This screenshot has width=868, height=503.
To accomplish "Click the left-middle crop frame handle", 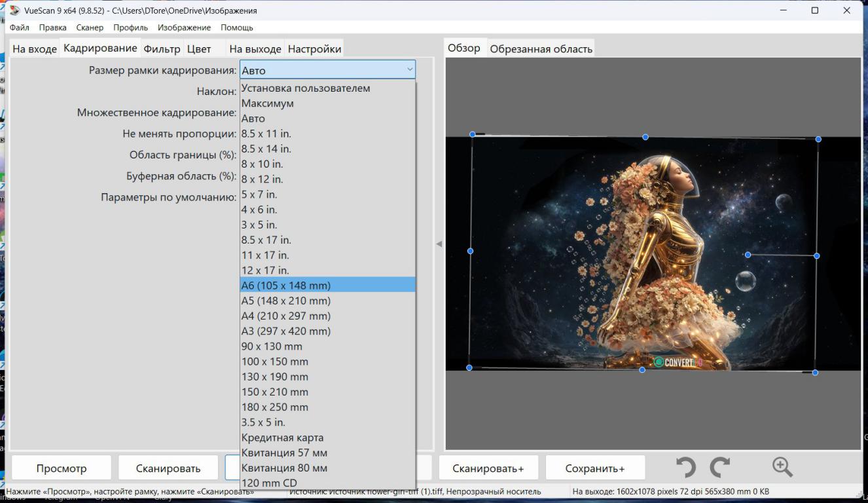I will pyautogui.click(x=470, y=251).
